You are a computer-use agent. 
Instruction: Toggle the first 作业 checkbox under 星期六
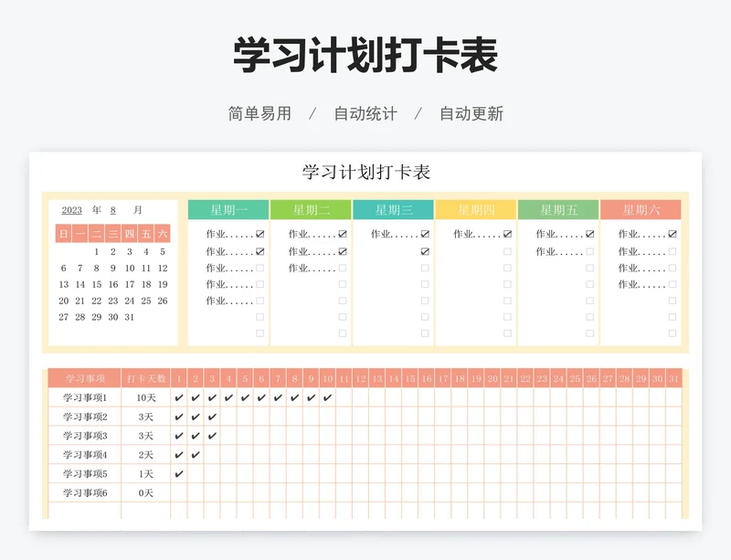[x=673, y=234]
